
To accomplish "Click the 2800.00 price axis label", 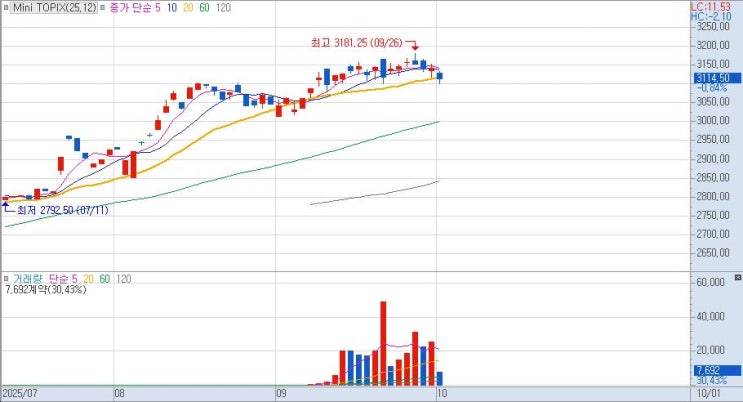I will point(713,196).
